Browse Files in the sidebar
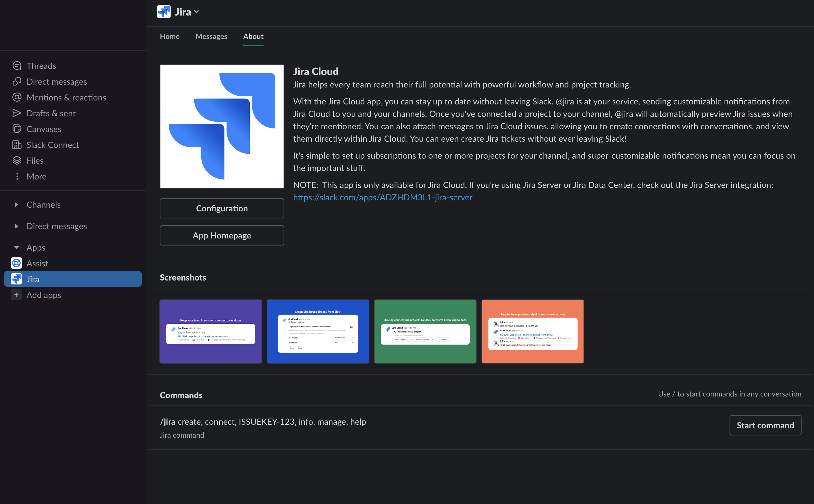 (35, 160)
